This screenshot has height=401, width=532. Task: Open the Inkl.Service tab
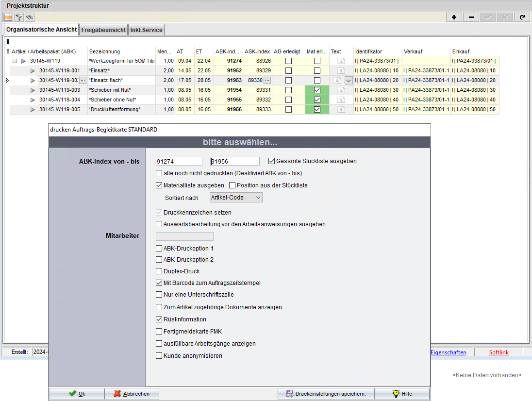(147, 30)
